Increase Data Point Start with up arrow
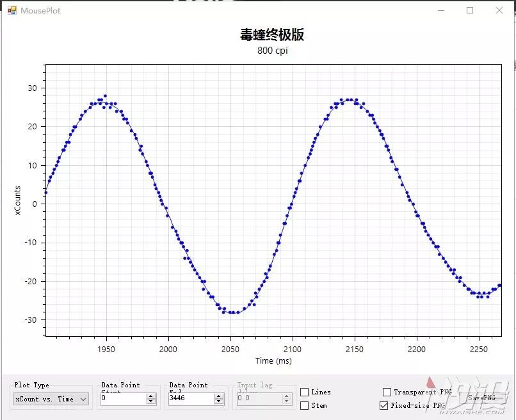Screen dimensions: 516x420 (151, 396)
